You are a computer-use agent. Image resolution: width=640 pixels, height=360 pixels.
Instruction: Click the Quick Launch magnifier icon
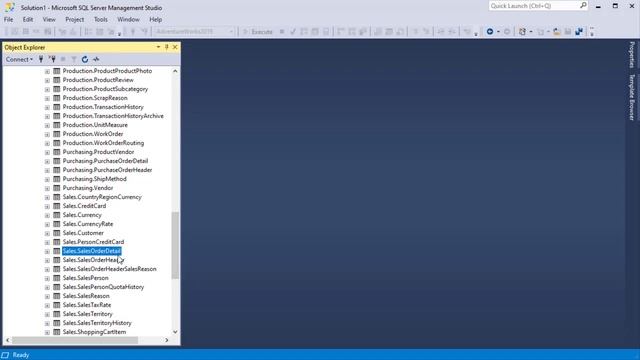pos(583,5)
